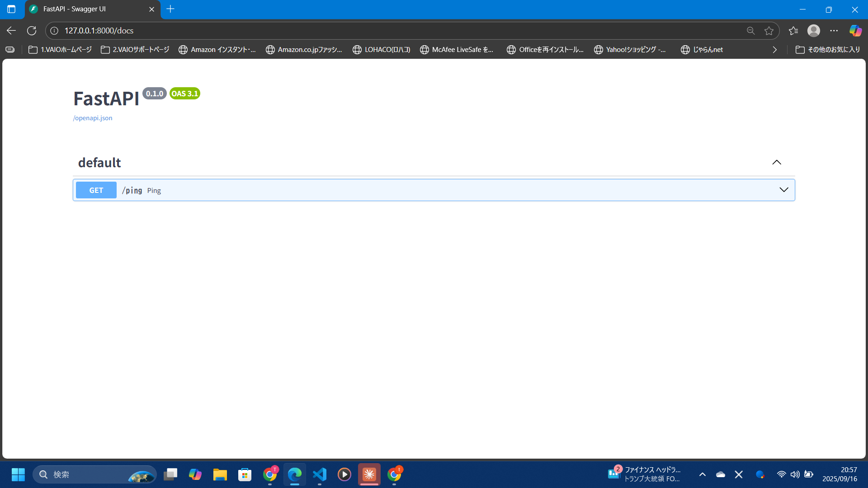The height and width of the screenshot is (488, 868).
Task: Click the back navigation arrow
Action: pyautogui.click(x=11, y=30)
